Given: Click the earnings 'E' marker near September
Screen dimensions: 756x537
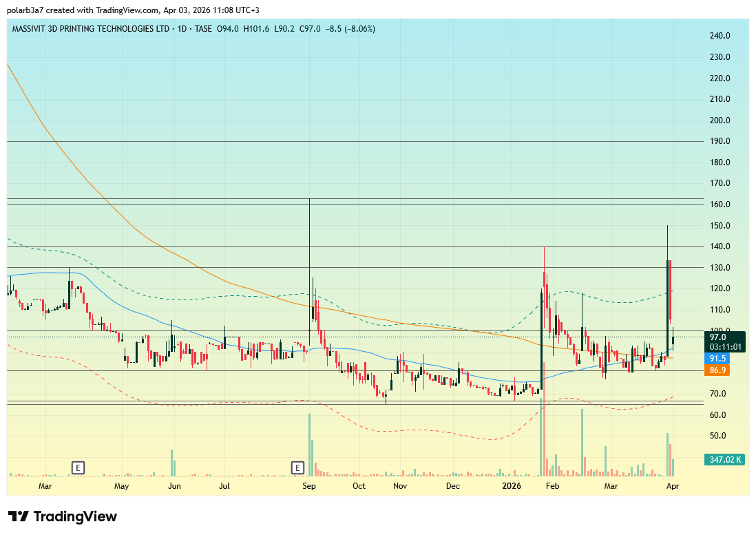Looking at the screenshot, I should pyautogui.click(x=297, y=467).
